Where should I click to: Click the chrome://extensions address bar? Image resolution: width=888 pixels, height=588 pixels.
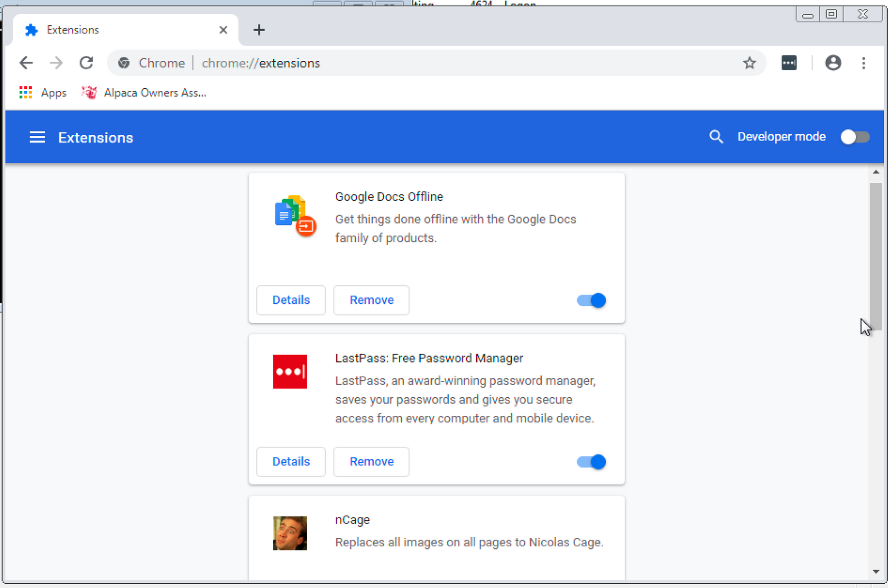(x=436, y=63)
